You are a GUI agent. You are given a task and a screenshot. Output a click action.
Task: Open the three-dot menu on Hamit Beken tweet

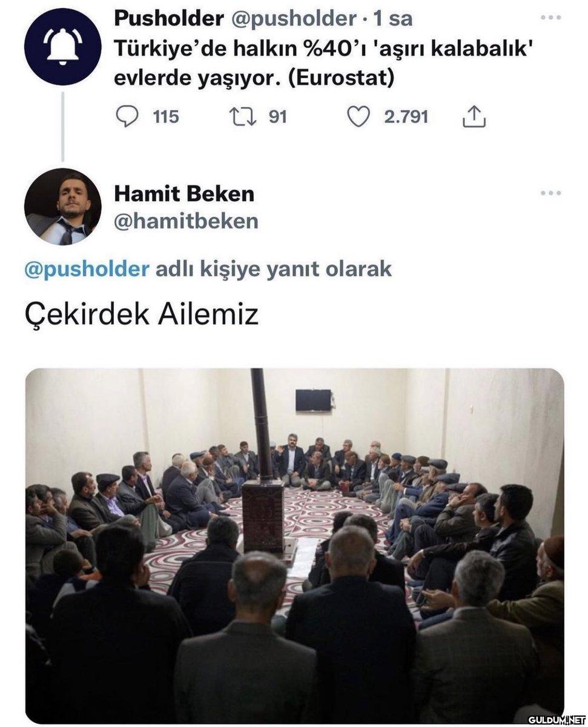[550, 193]
